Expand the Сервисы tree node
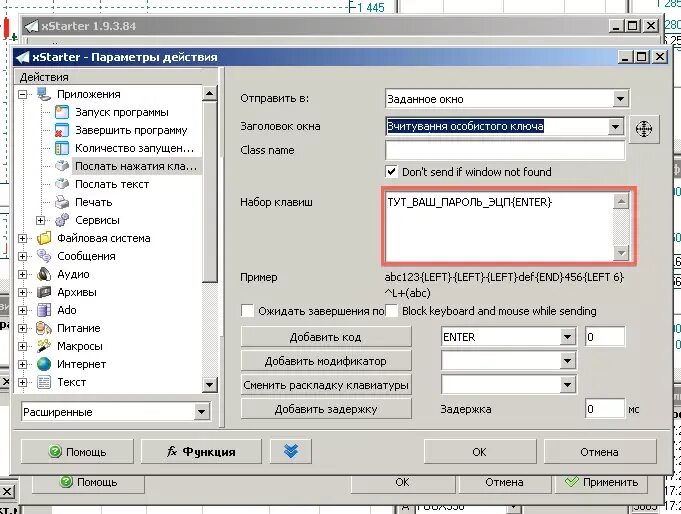 tap(40, 220)
